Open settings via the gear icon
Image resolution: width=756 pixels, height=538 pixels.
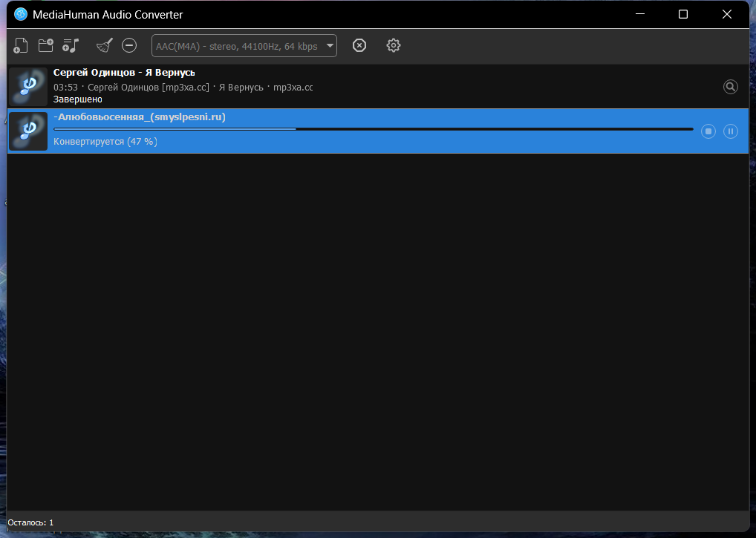point(394,46)
